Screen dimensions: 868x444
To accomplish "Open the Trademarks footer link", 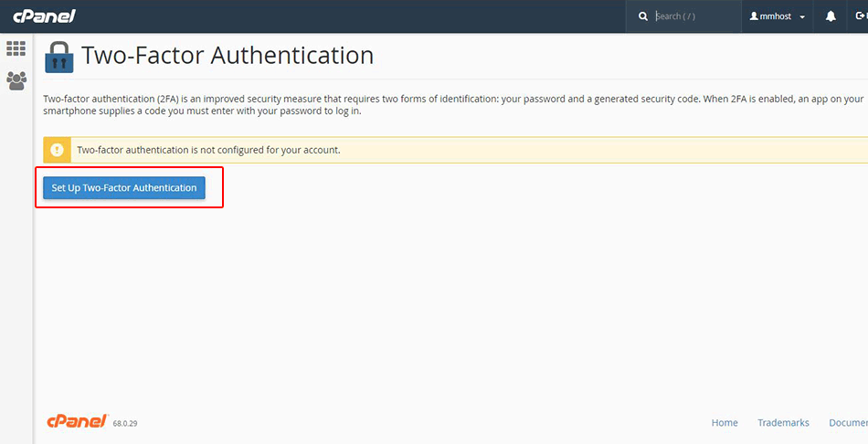I will click(x=783, y=423).
